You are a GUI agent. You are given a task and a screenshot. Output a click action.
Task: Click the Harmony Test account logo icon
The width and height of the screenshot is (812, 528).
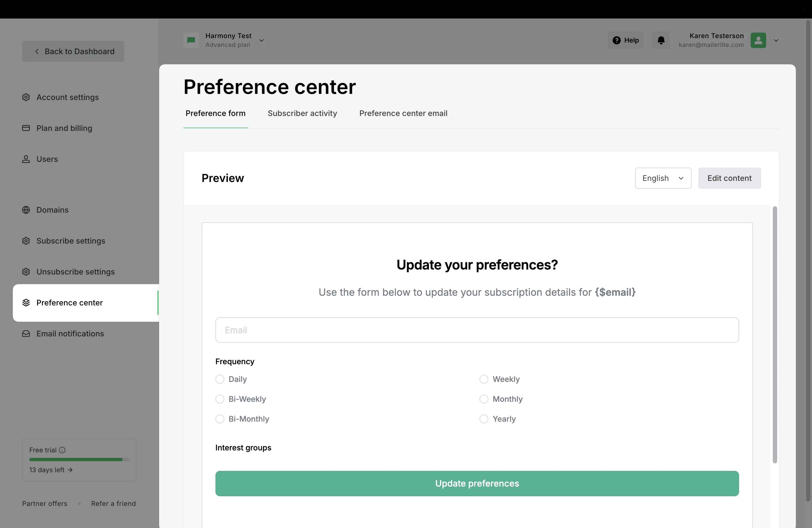coord(191,40)
